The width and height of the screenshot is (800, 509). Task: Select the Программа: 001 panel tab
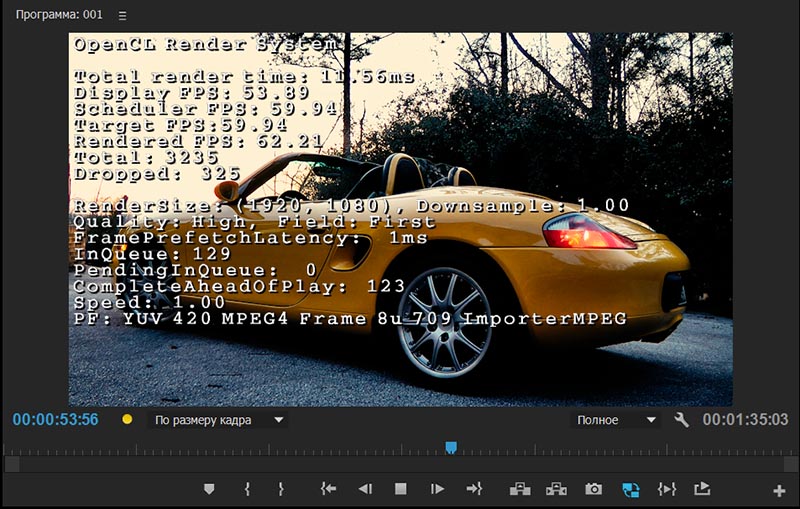(59, 14)
